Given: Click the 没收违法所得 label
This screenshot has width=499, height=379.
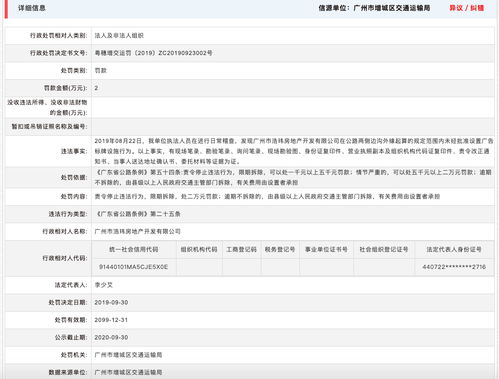Looking at the screenshot, I should 47,107.
